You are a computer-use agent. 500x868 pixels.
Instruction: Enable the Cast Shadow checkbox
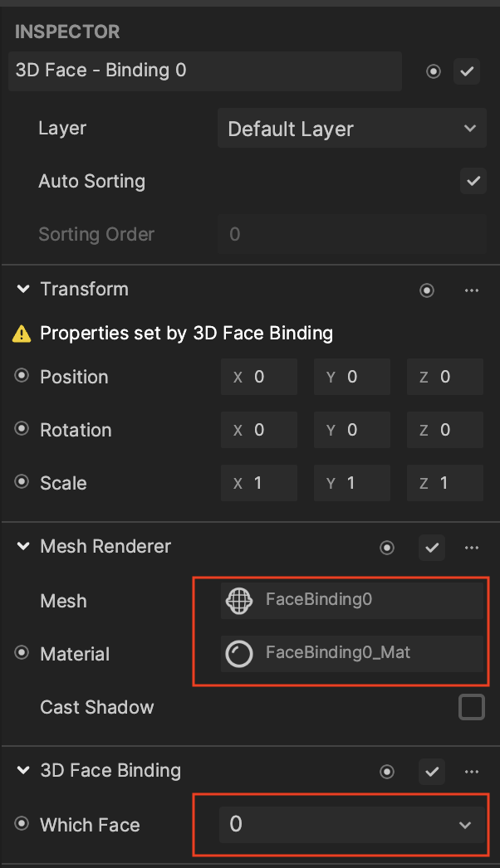[472, 707]
